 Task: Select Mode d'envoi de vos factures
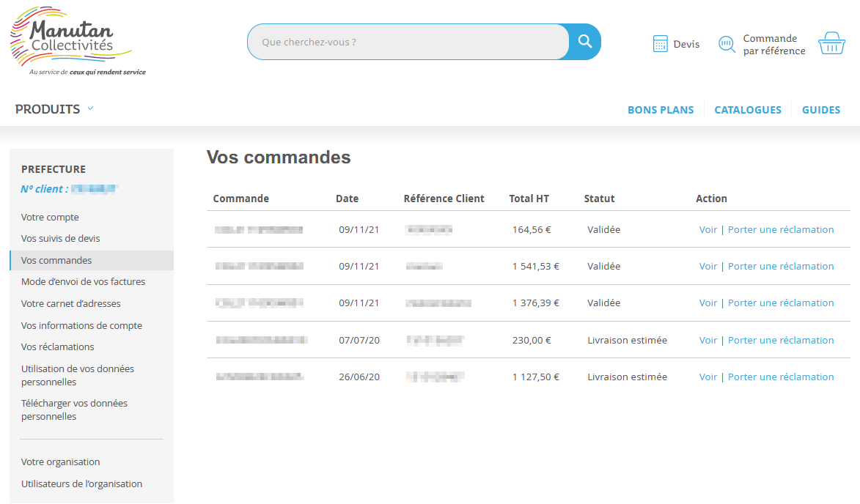(x=82, y=281)
